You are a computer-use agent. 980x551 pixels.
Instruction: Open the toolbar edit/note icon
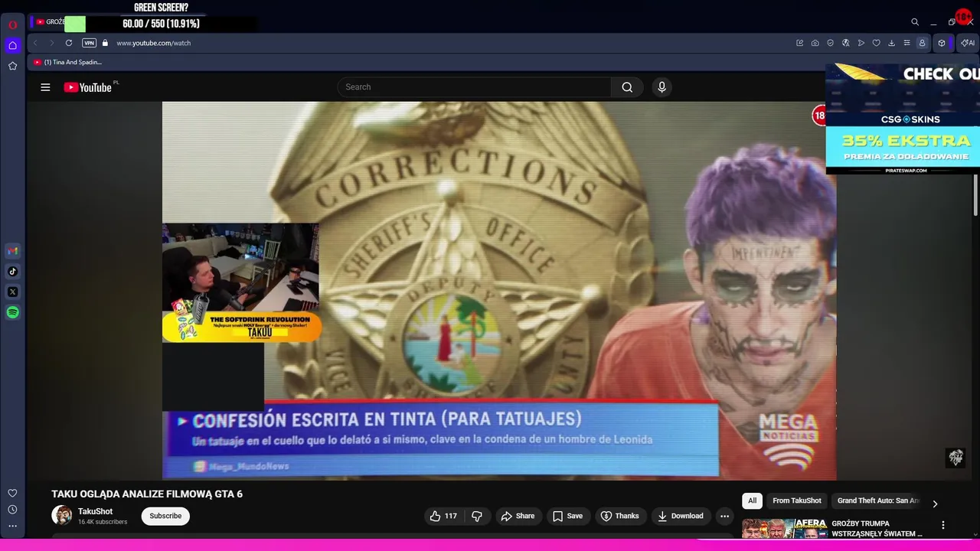click(x=799, y=43)
